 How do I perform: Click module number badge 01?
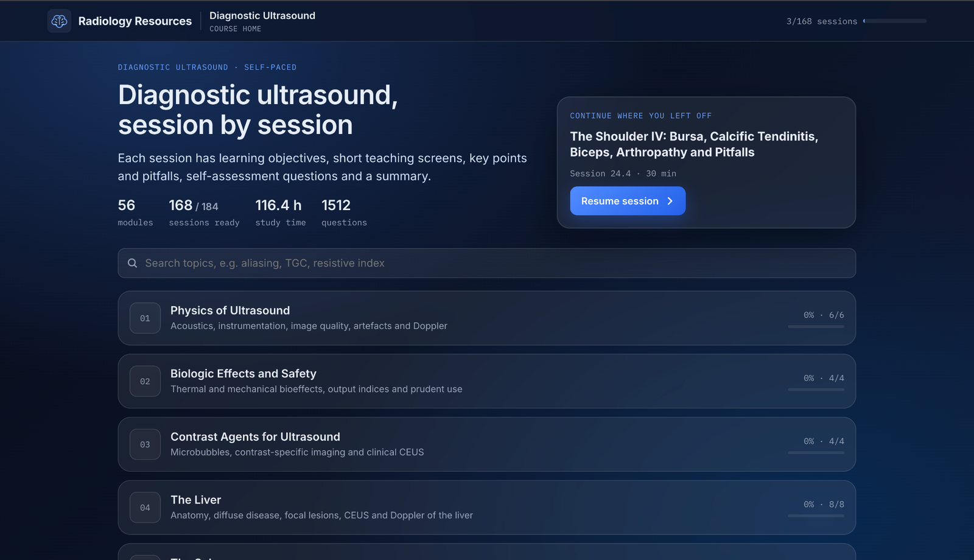(x=145, y=318)
